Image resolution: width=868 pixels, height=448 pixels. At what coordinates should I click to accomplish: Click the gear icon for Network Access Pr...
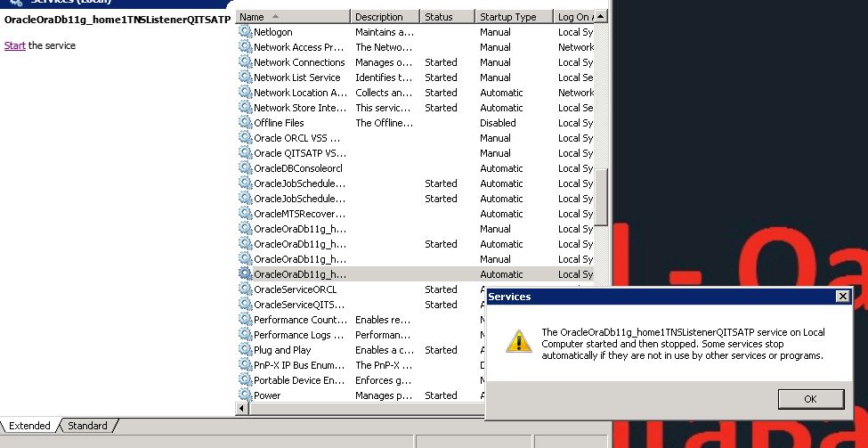245,46
